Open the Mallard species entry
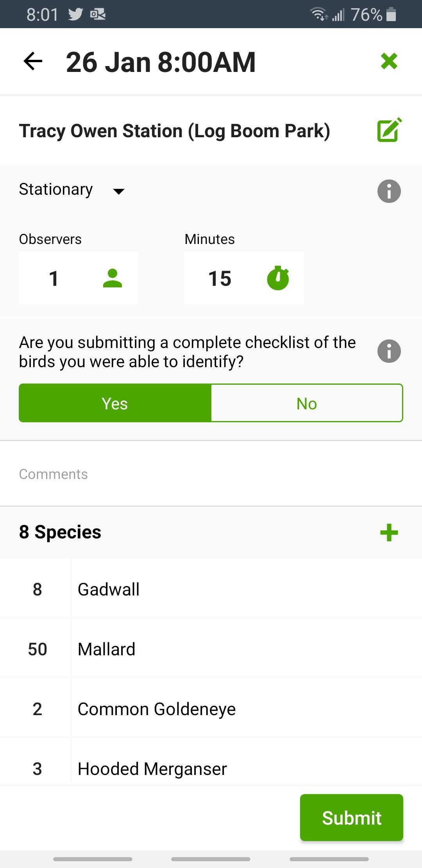 [x=211, y=649]
